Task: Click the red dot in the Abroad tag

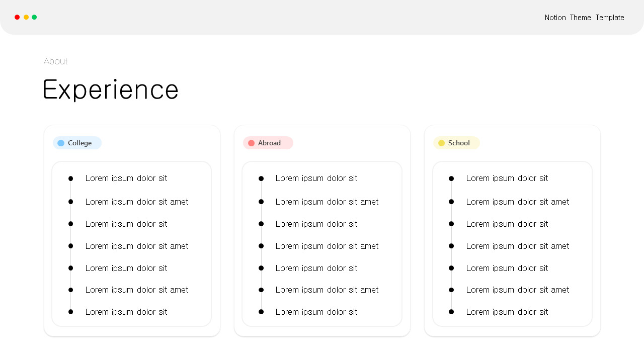Action: (251, 143)
